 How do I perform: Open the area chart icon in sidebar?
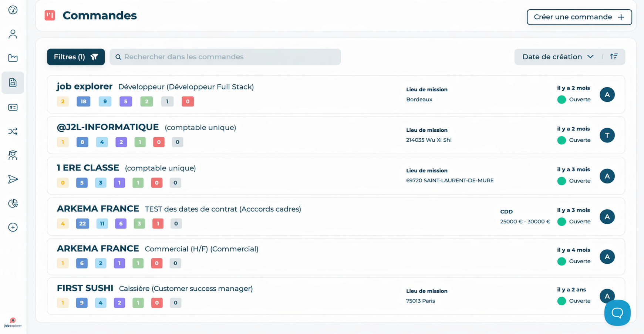pyautogui.click(x=13, y=58)
